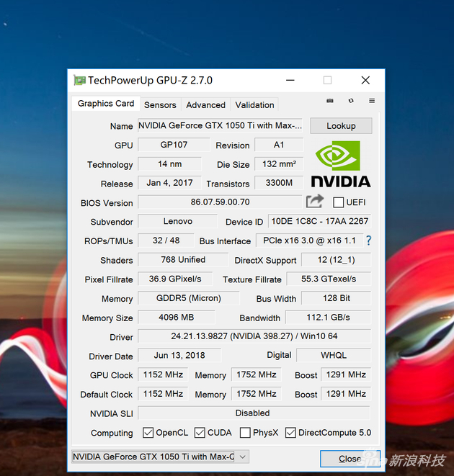Click the Digital signature value WHQL
The width and height of the screenshot is (454, 476).
(334, 355)
